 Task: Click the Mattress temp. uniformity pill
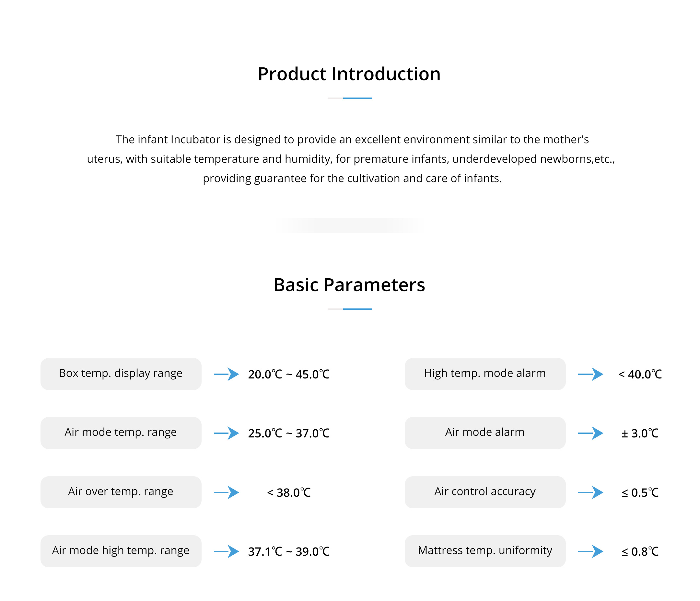(x=485, y=551)
